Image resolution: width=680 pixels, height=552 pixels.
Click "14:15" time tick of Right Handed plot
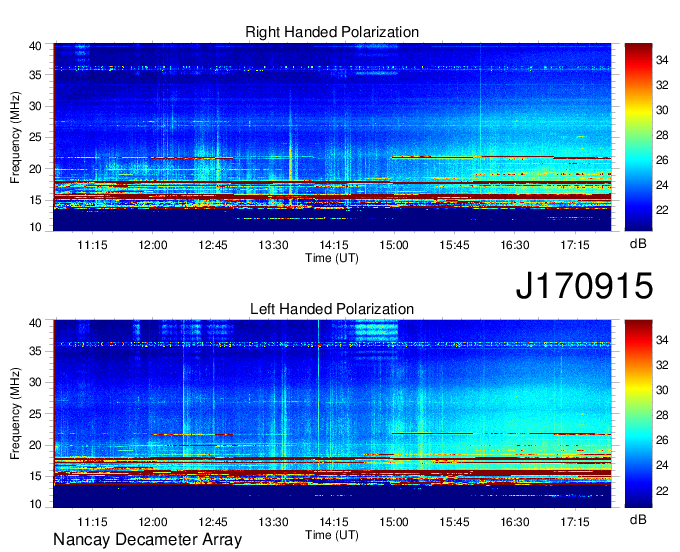[x=333, y=245]
